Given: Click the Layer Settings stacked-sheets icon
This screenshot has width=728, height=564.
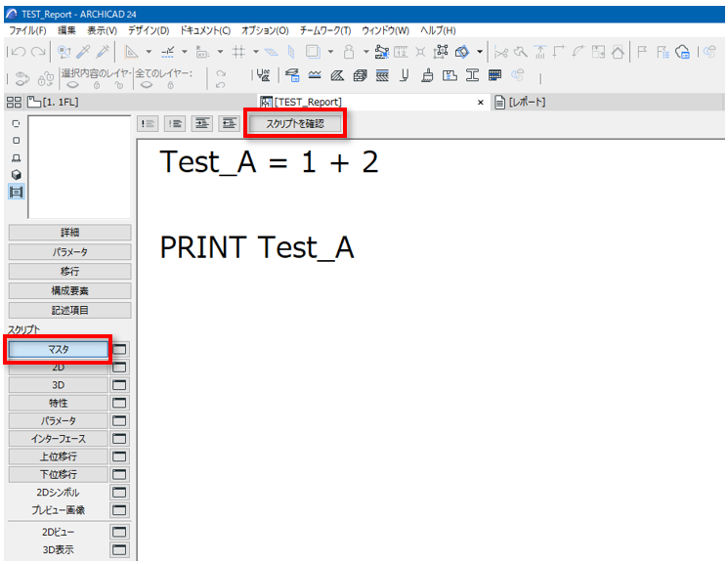Looking at the screenshot, I should point(292,75).
